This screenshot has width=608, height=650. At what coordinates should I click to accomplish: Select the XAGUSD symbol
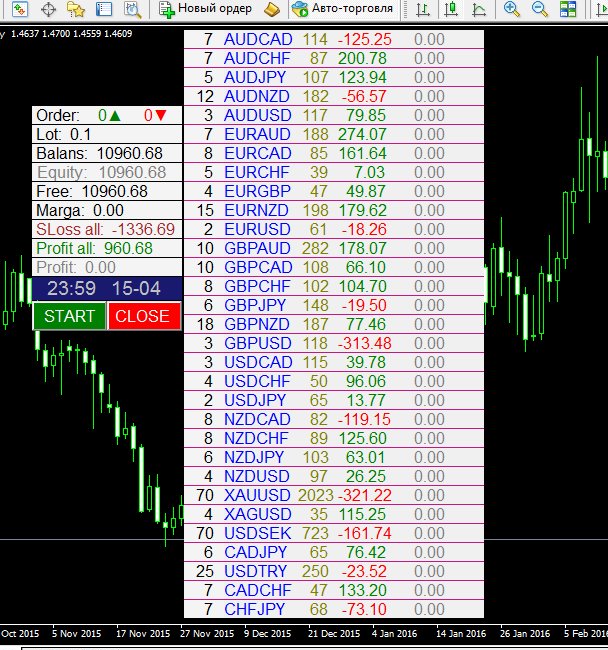coord(258,515)
